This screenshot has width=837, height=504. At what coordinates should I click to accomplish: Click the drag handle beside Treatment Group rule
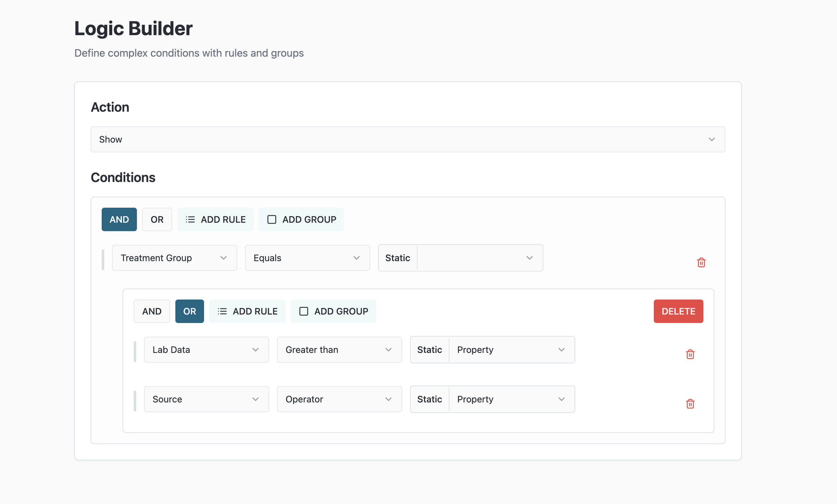tap(103, 260)
